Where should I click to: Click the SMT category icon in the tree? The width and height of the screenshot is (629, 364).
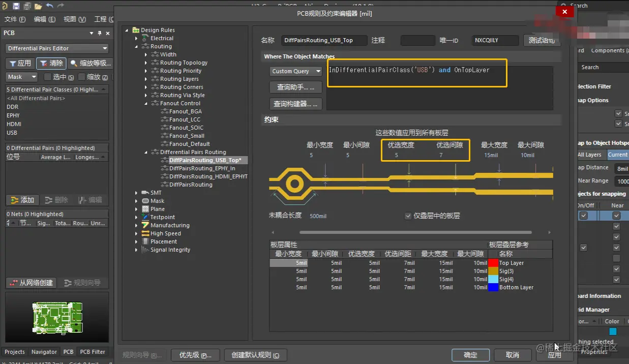point(145,193)
